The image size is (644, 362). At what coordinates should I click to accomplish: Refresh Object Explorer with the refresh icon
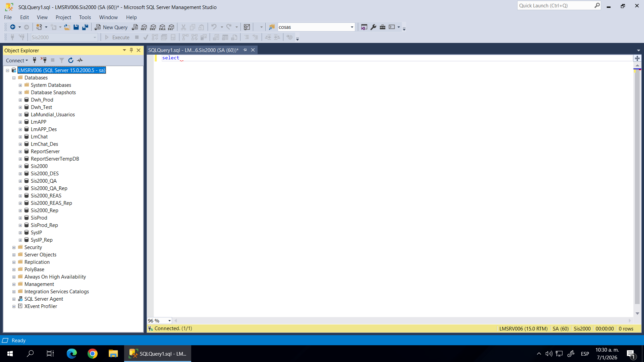click(71, 60)
